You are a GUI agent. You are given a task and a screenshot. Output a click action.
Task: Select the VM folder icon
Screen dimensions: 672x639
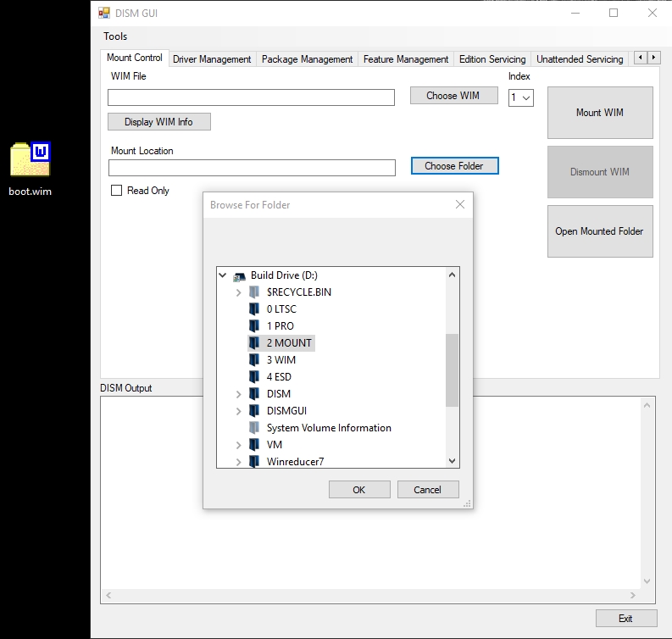pyautogui.click(x=254, y=444)
